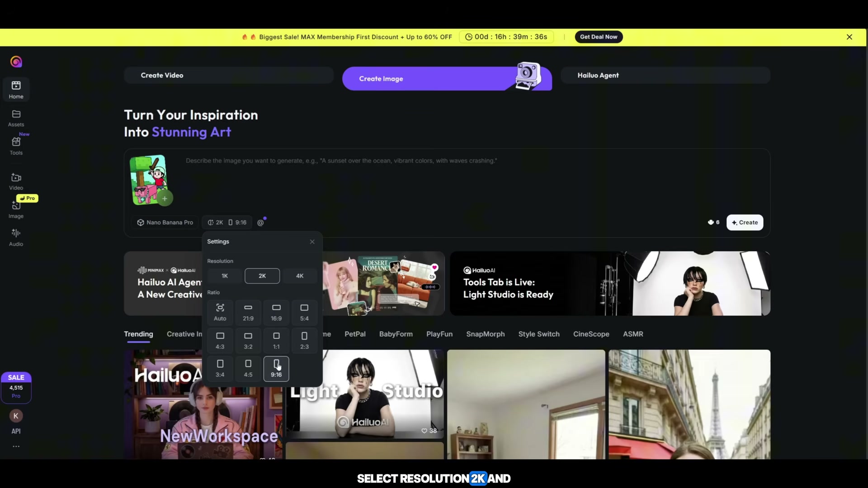The width and height of the screenshot is (868, 488).
Task: Select 3:2 aspect ratio
Action: click(248, 341)
